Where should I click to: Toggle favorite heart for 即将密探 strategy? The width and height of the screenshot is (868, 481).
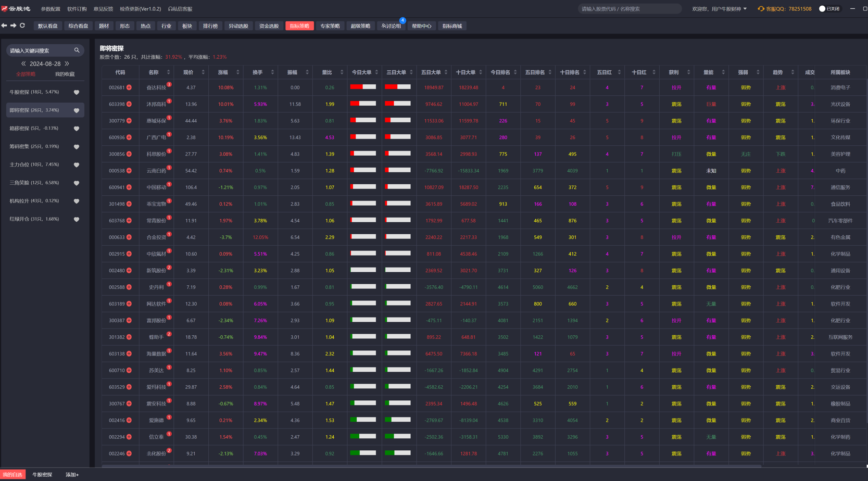click(x=77, y=110)
